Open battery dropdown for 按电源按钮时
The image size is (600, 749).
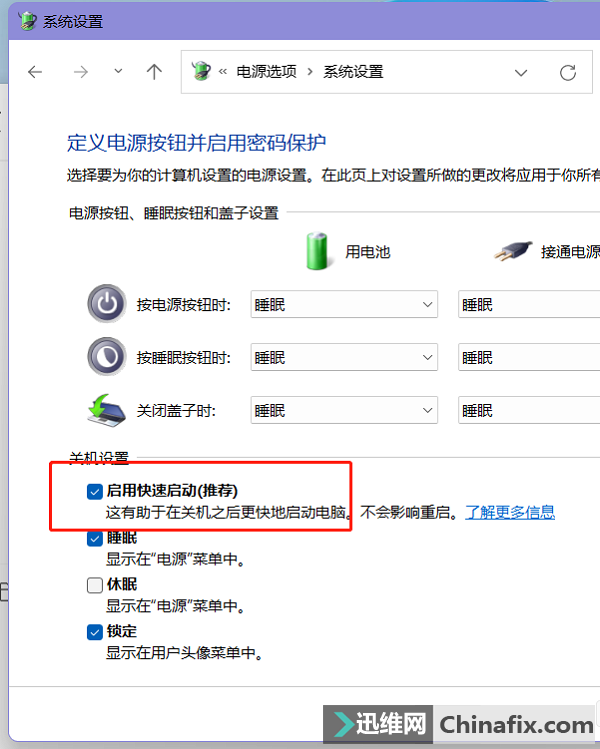[343, 305]
